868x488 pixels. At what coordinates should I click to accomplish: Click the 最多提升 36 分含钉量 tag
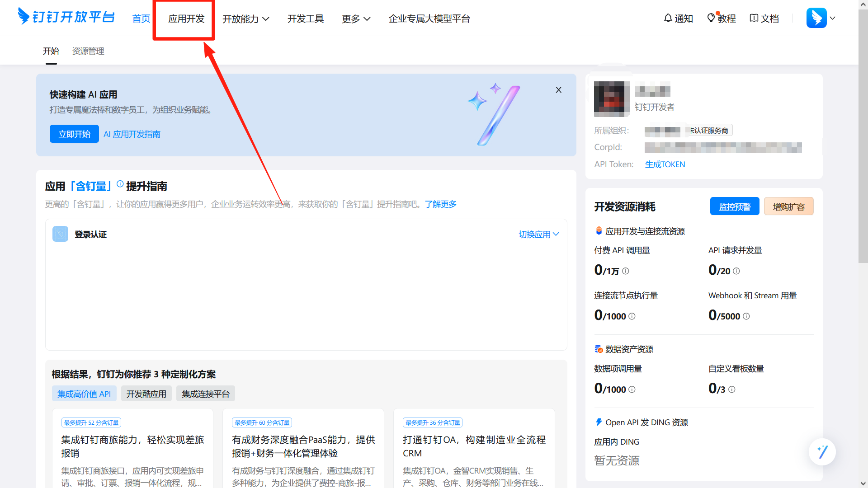point(433,423)
